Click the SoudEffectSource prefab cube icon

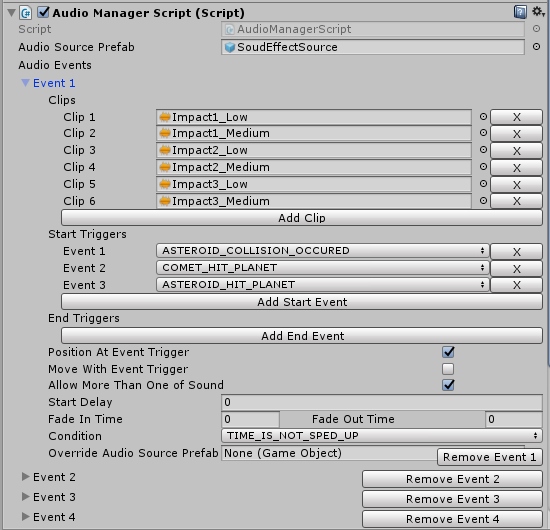[x=230, y=47]
